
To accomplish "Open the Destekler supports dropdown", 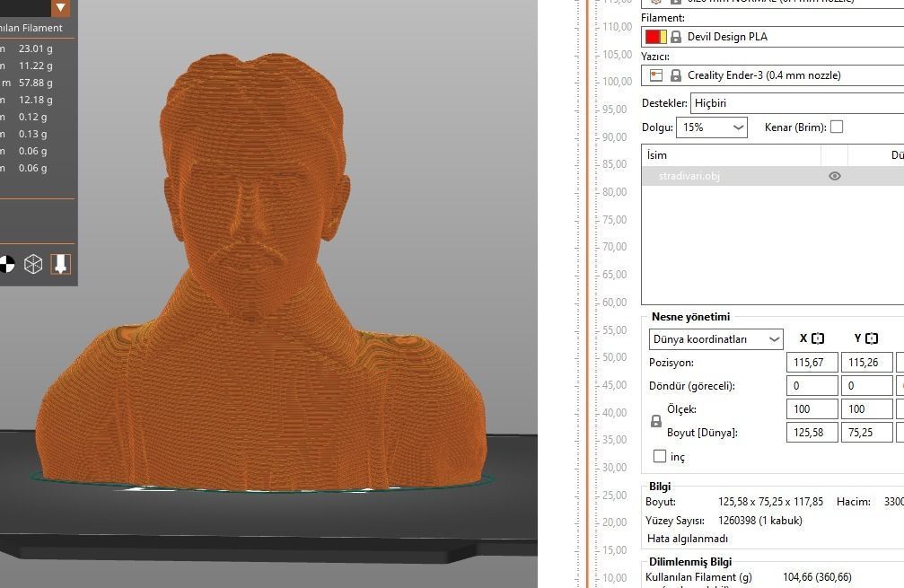I will click(x=797, y=103).
